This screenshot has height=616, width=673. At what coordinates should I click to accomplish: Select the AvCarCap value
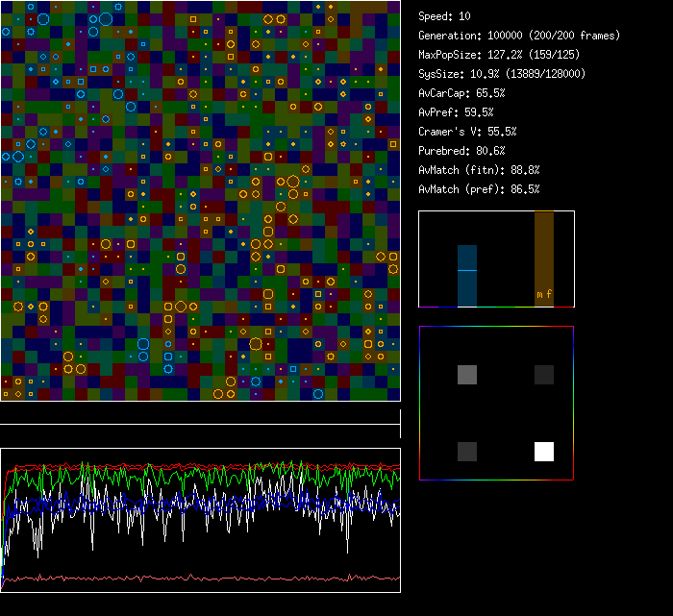pyautogui.click(x=461, y=93)
